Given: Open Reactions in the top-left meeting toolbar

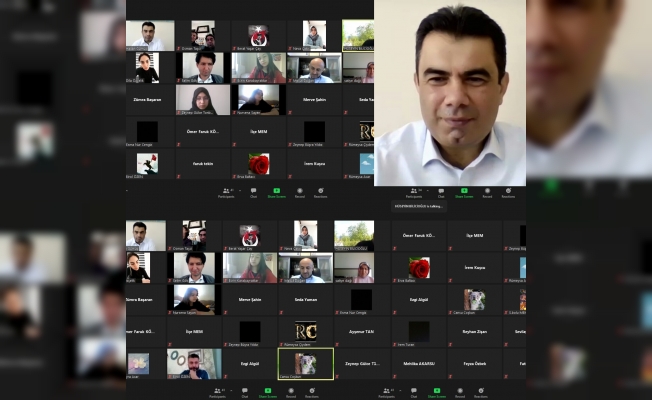Looking at the screenshot, I should click(320, 191).
